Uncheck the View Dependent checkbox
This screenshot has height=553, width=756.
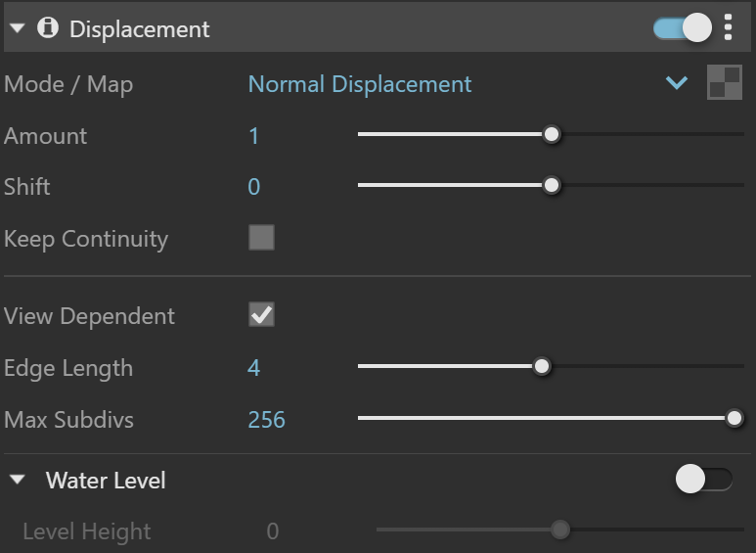261,314
